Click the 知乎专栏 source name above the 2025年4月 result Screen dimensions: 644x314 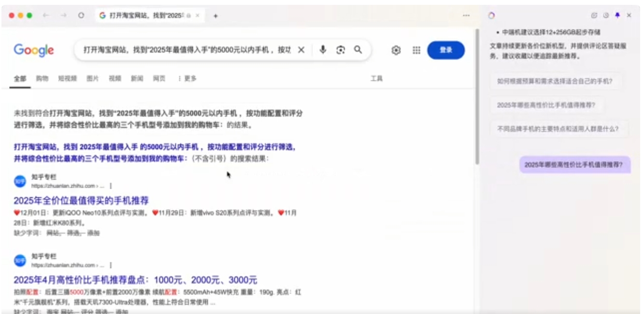pyautogui.click(x=44, y=256)
